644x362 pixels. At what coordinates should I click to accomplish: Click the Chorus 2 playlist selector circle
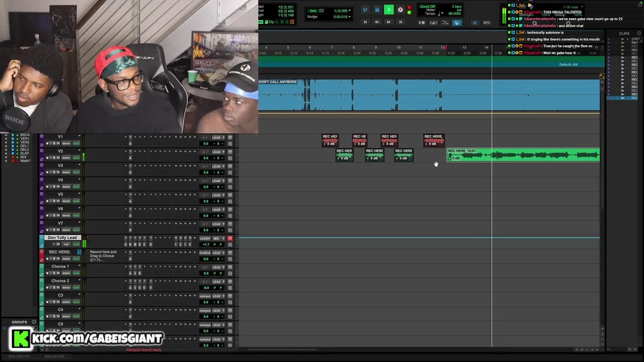click(x=41, y=281)
